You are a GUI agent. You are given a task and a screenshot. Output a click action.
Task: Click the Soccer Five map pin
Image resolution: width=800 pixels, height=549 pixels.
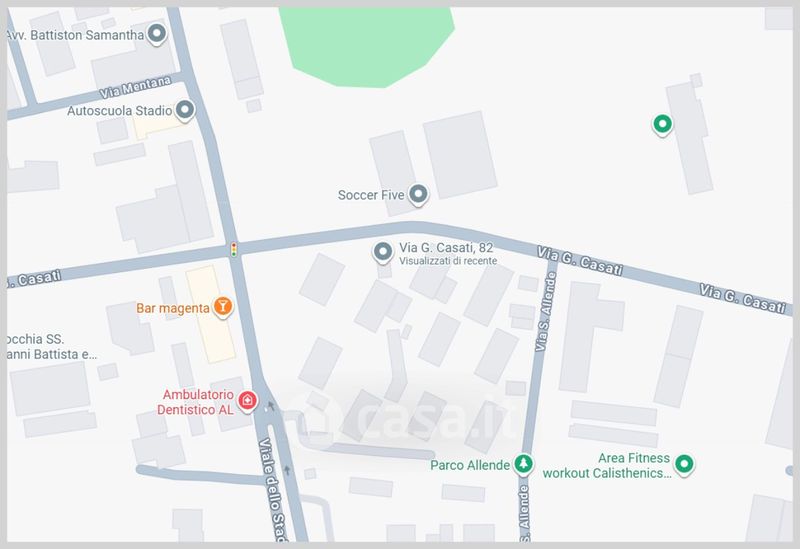pos(418,194)
